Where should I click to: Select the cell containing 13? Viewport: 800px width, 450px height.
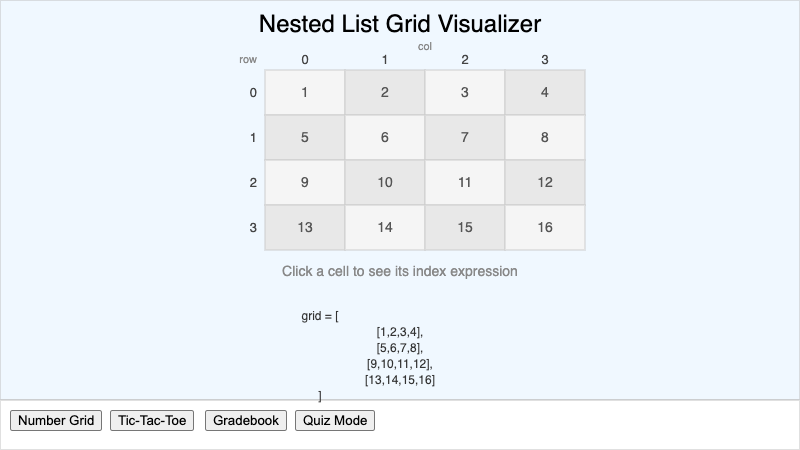[305, 228]
